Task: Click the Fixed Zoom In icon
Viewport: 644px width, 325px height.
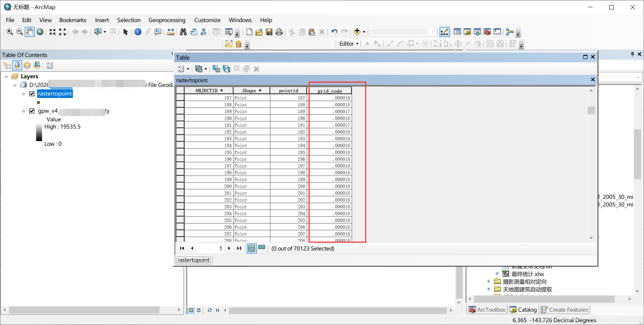Action: tap(53, 32)
